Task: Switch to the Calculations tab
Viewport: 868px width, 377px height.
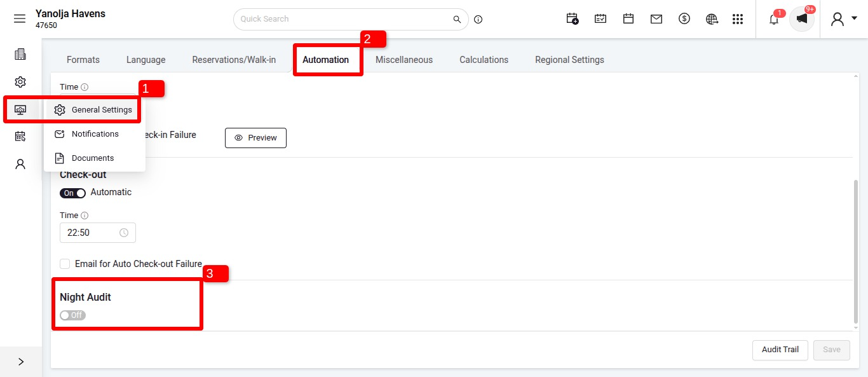Action: point(484,60)
